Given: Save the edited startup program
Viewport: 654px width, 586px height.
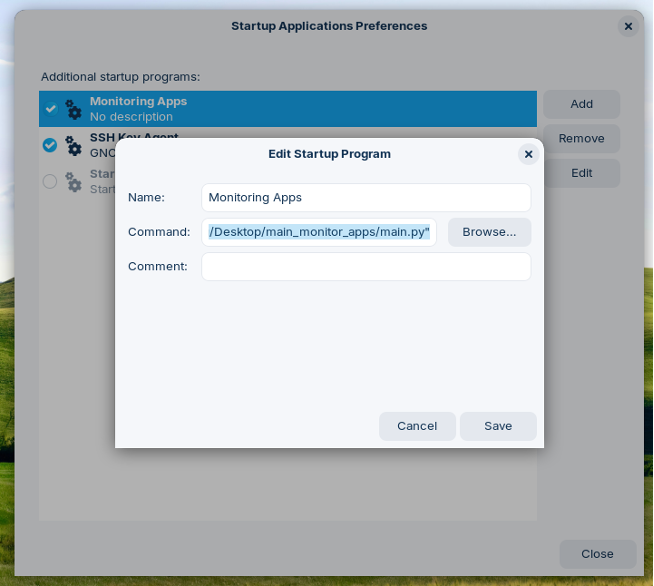Looking at the screenshot, I should pos(498,426).
